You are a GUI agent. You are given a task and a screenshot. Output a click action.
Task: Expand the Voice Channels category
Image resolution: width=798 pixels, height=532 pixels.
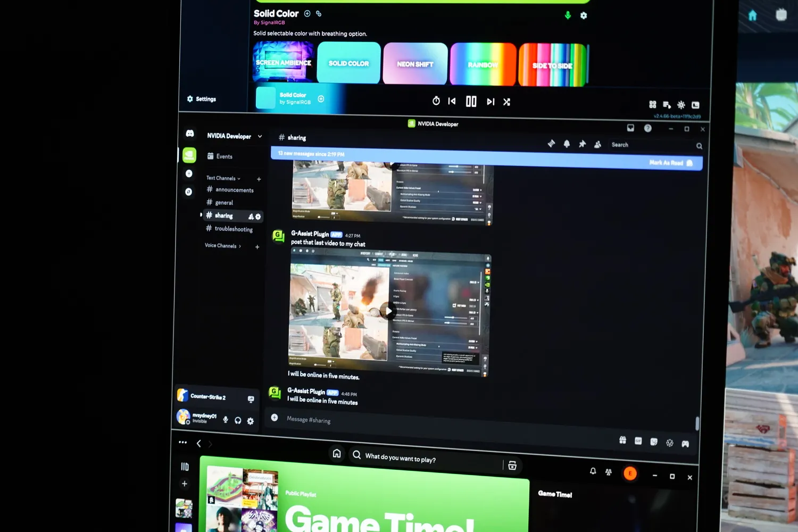coord(223,246)
